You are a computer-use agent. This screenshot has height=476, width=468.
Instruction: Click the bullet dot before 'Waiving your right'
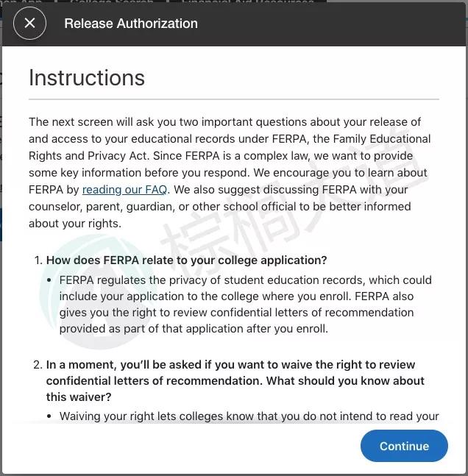coord(50,416)
